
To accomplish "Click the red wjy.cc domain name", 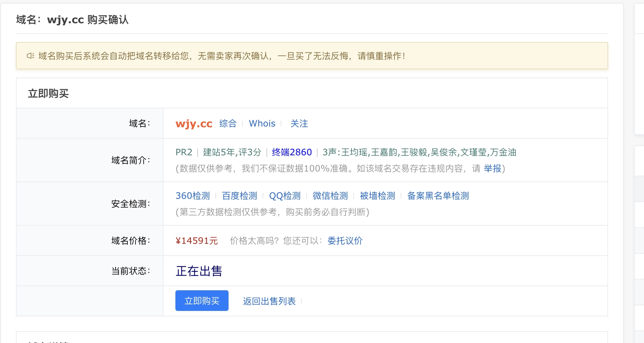I will click(x=194, y=124).
